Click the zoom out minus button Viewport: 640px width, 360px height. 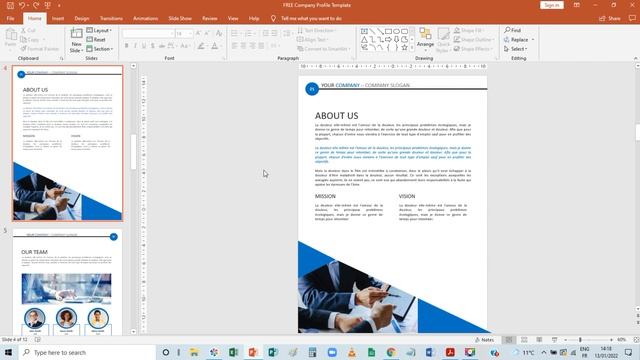(x=565, y=340)
